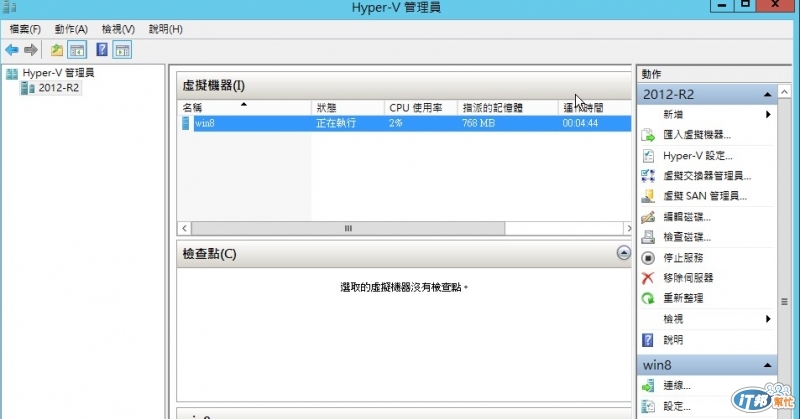Click the horizontal scrollbar thumb in VM list
The width and height of the screenshot is (800, 419).
click(348, 228)
